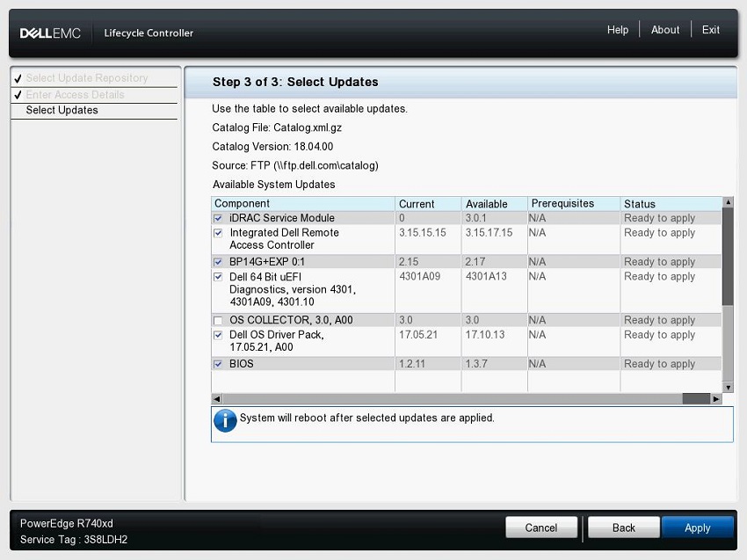Image resolution: width=747 pixels, height=560 pixels.
Task: Click available BIOS version 1.3.7
Action: (x=476, y=364)
